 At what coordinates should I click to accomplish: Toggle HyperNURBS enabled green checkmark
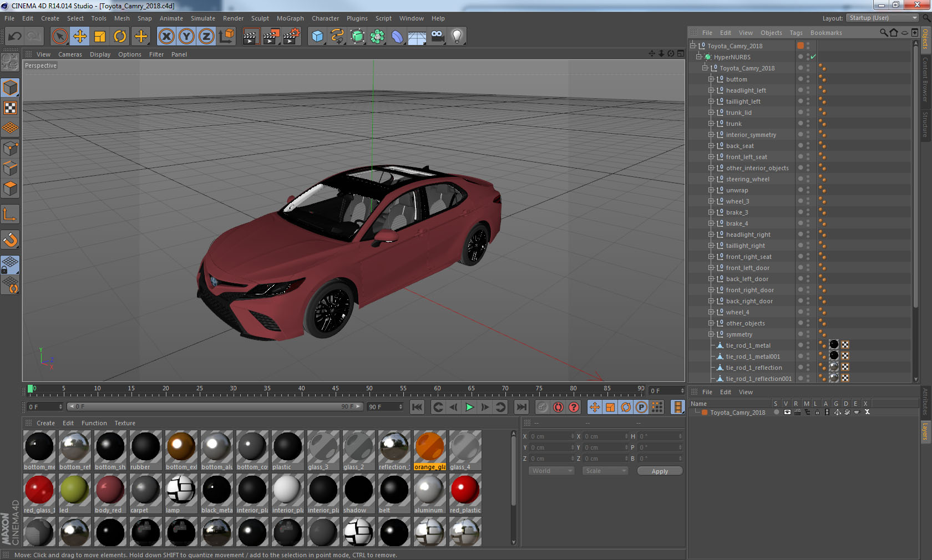point(813,57)
